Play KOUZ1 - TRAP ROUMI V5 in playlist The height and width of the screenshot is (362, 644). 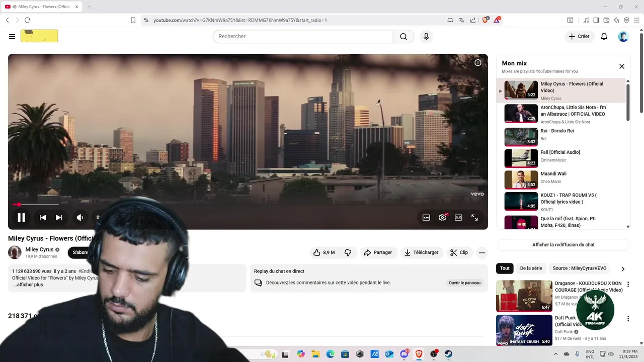[x=561, y=202]
